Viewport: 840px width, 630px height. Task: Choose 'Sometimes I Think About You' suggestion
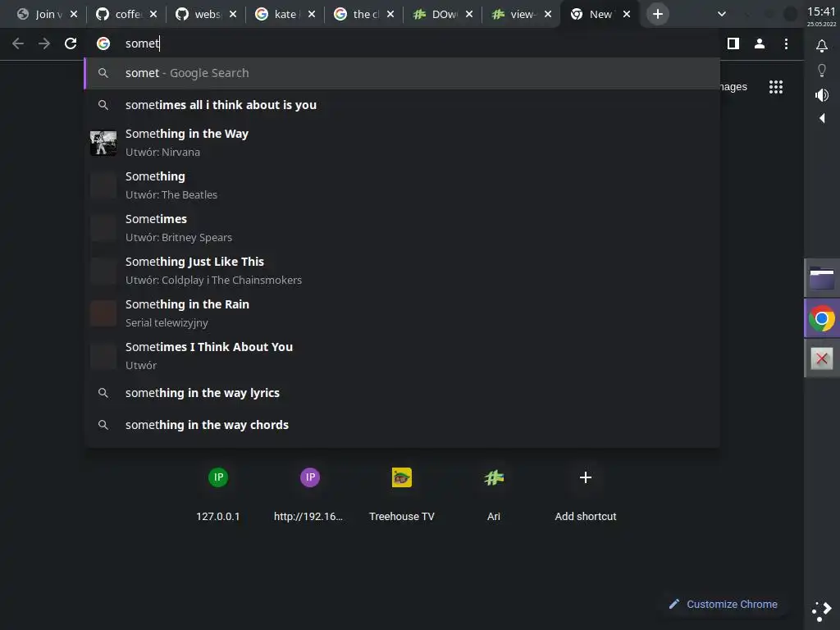click(x=402, y=356)
